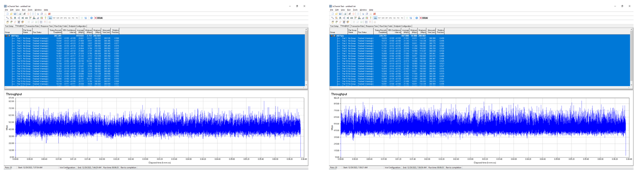Select Pair 1 row in left window

click(155, 38)
